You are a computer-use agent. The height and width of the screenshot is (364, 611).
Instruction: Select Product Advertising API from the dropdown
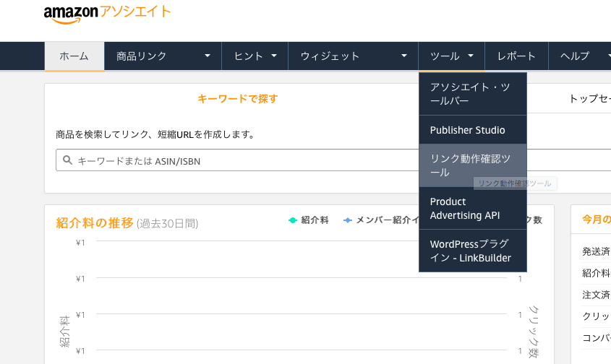(473, 208)
